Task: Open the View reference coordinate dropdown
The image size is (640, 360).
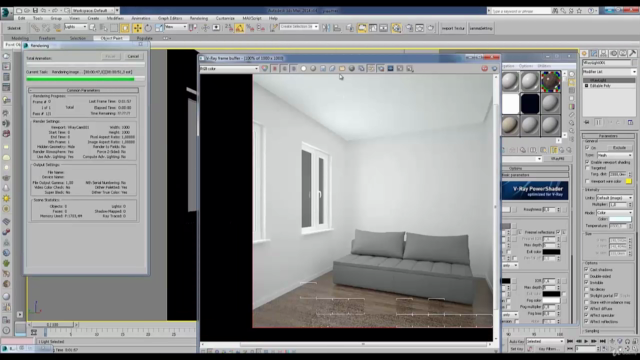Action: [x=176, y=27]
